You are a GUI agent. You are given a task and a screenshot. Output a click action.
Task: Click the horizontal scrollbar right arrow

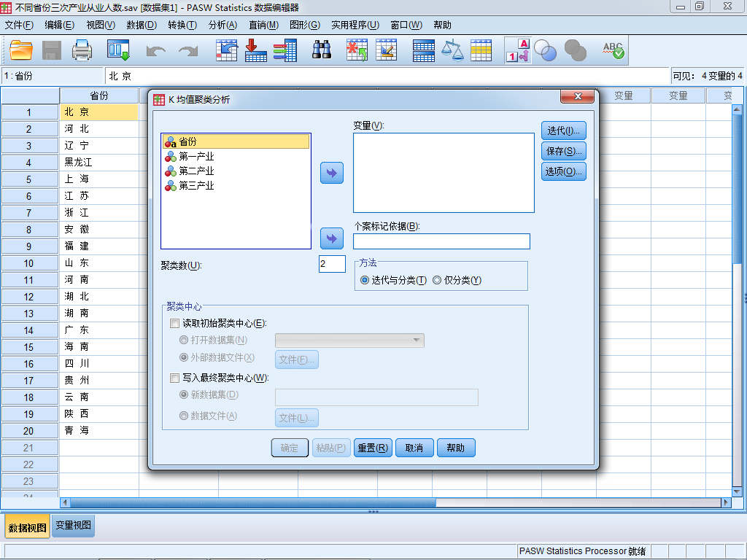[726, 502]
